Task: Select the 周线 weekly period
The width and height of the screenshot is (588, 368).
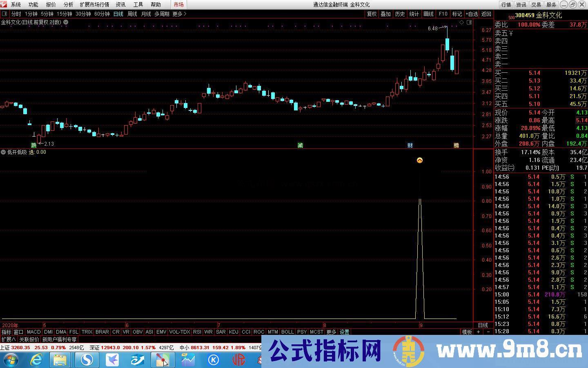Action: pos(132,14)
